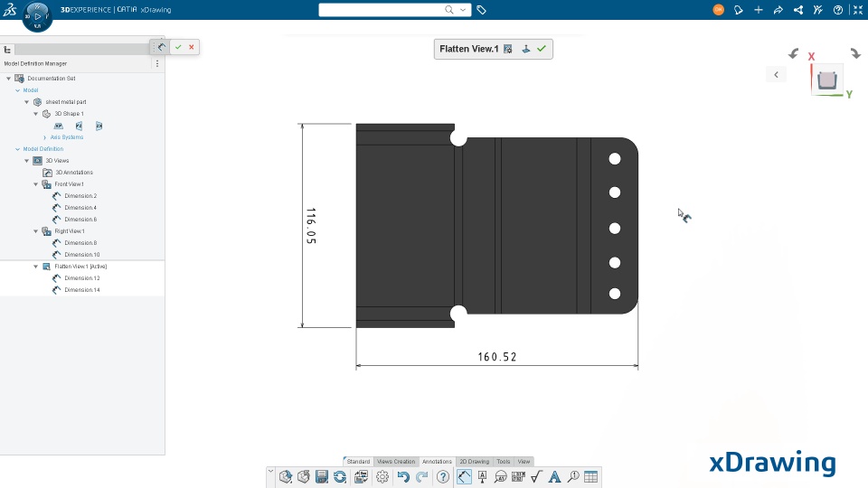Open the tags icon next to search
The height and width of the screenshot is (488, 868).
481,10
